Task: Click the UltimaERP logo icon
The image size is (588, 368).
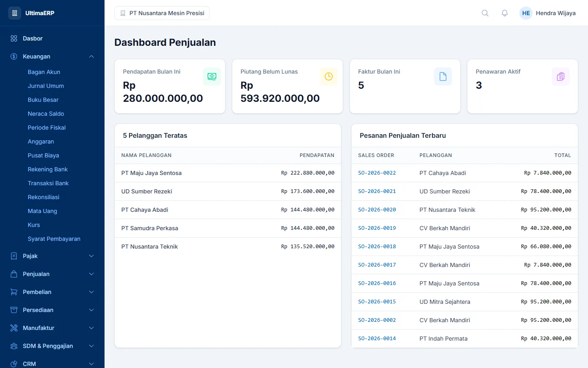Action: point(14,13)
